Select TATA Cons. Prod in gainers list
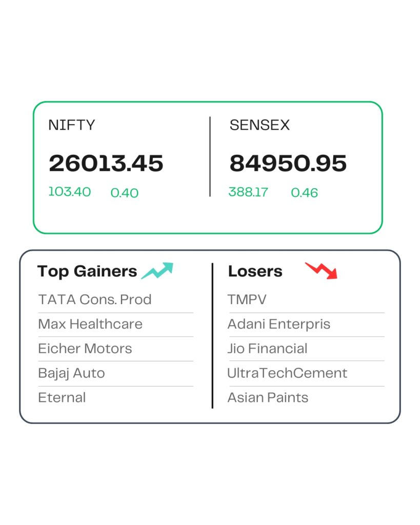The height and width of the screenshot is (525, 420). click(x=95, y=299)
